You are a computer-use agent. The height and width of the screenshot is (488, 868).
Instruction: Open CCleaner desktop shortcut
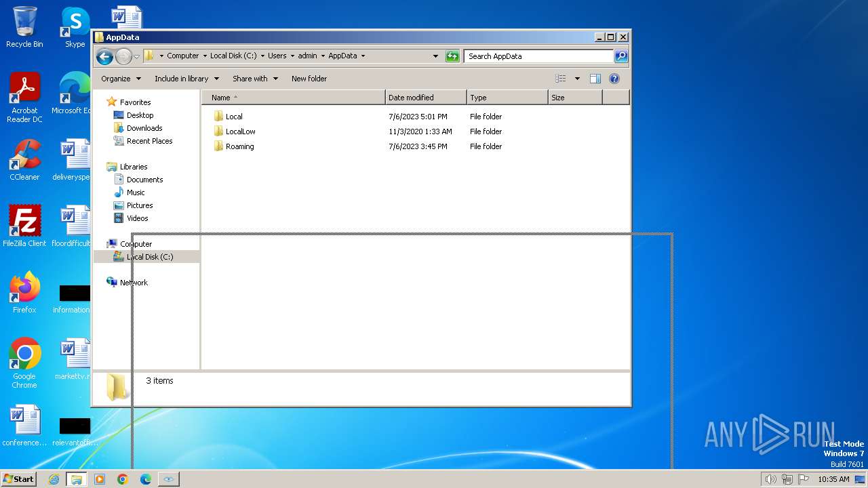[24, 160]
